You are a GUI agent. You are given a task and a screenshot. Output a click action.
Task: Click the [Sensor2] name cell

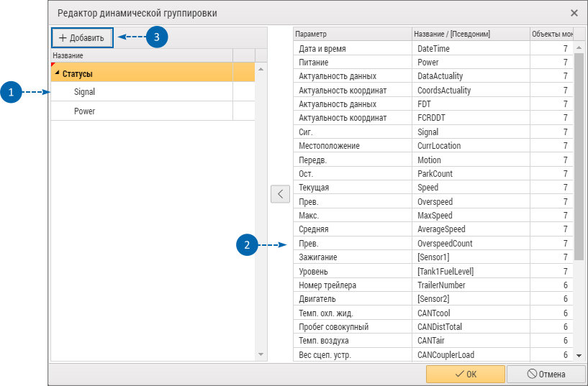click(x=471, y=299)
